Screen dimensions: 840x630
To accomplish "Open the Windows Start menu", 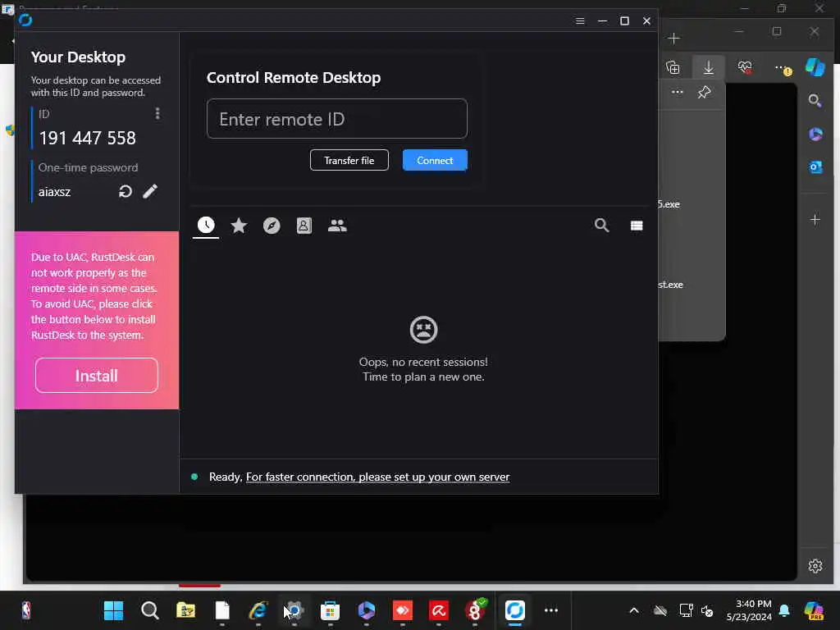I will [x=113, y=610].
